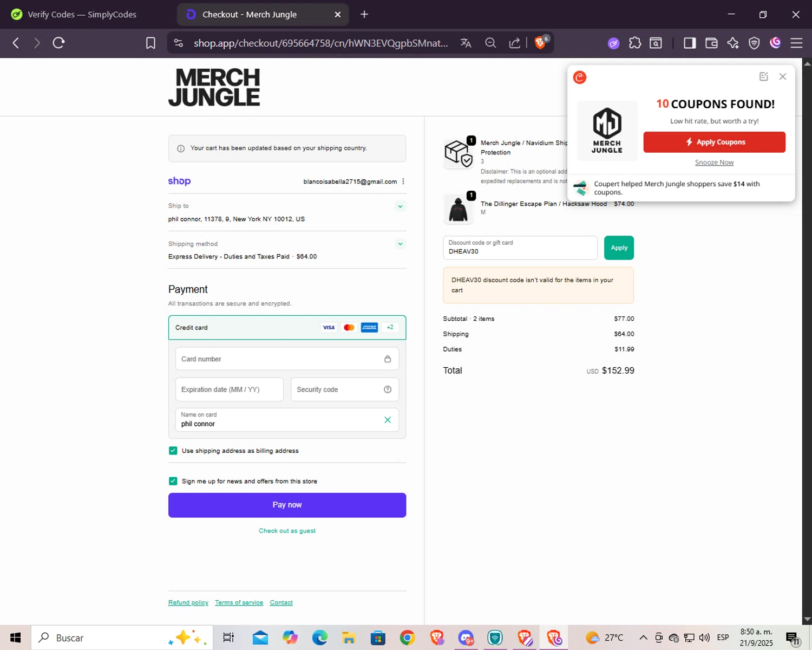Image resolution: width=812 pixels, height=650 pixels.
Task: Open the tab search icon
Action: (x=656, y=43)
